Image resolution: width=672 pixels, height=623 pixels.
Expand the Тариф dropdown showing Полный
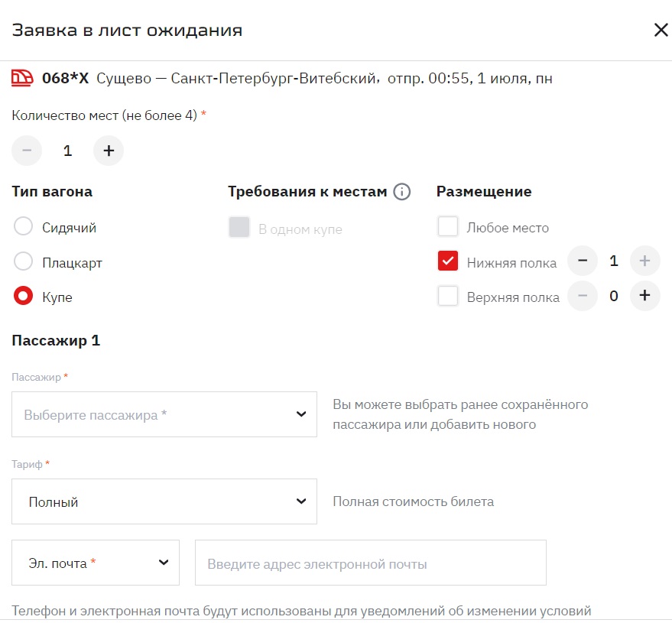pyautogui.click(x=164, y=501)
